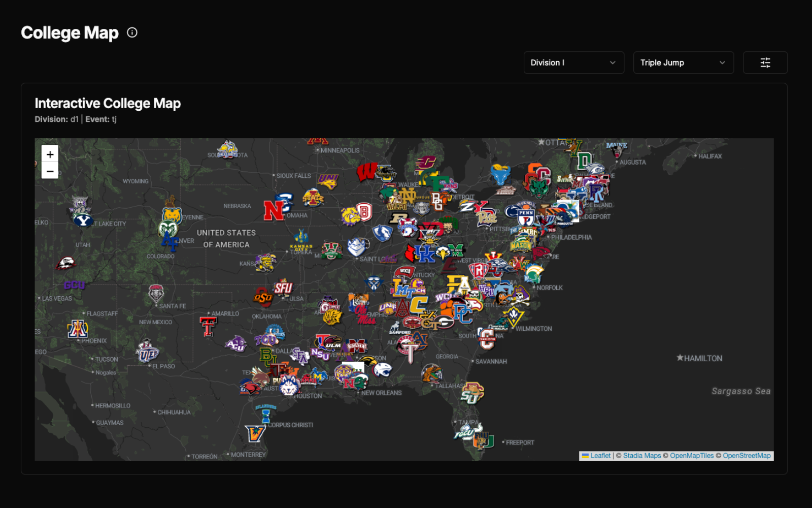Select the Florida A&M rattler marker
812x508 pixels.
tap(431, 373)
